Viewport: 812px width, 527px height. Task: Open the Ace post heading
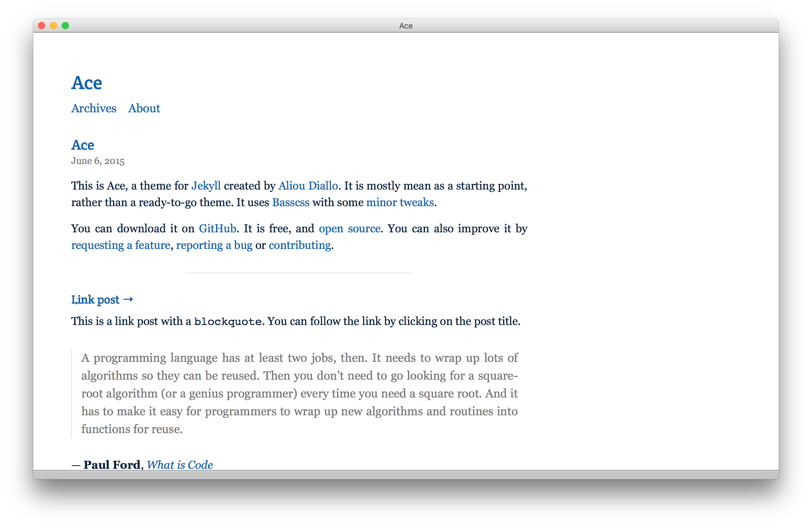click(x=82, y=145)
